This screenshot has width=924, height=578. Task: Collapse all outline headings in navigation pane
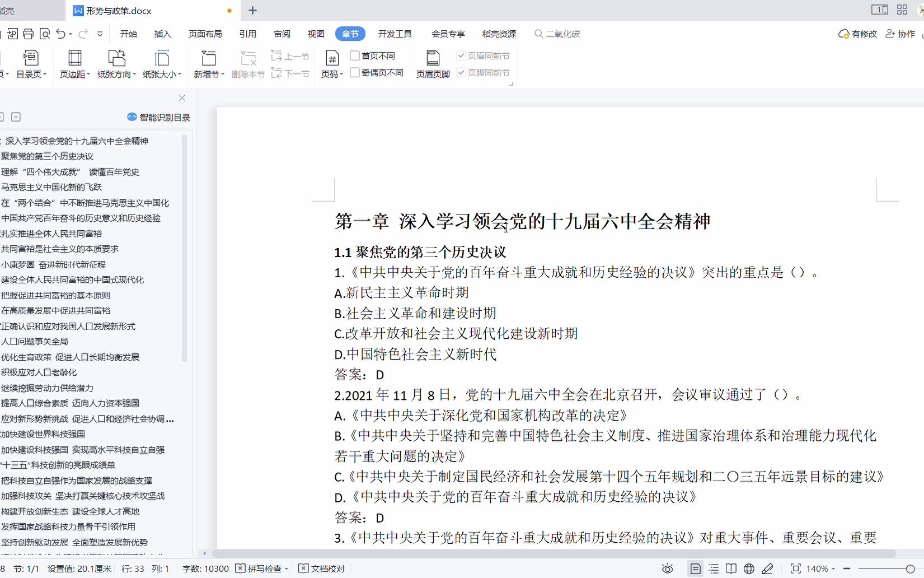tap(16, 117)
